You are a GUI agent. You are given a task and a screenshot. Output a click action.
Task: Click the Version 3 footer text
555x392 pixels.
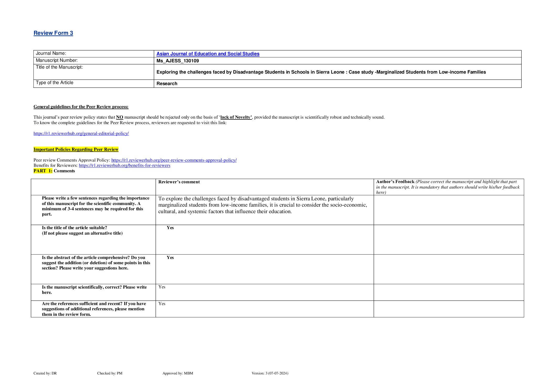[270, 373]
